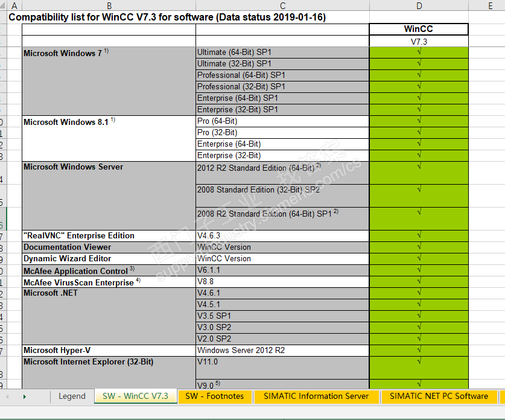Select the whole sheet with corner triangle
The width and height of the screenshot is (505, 420).
[x=3, y=5]
